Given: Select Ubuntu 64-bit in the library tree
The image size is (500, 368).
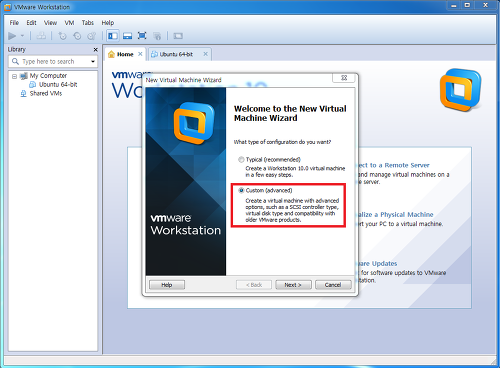Looking at the screenshot, I should 58,85.
